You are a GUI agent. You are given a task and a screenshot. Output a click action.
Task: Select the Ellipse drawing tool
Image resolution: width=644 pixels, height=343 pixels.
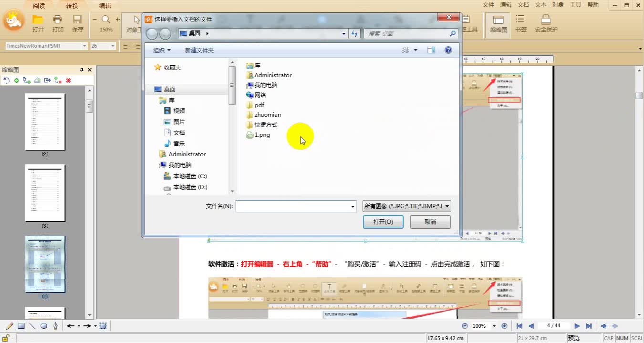(x=44, y=325)
